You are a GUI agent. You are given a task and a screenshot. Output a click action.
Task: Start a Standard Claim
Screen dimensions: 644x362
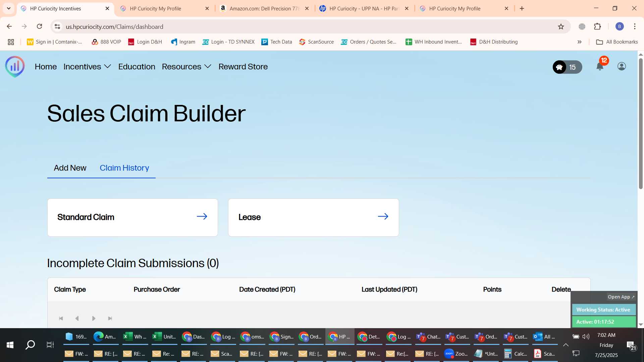(x=132, y=218)
